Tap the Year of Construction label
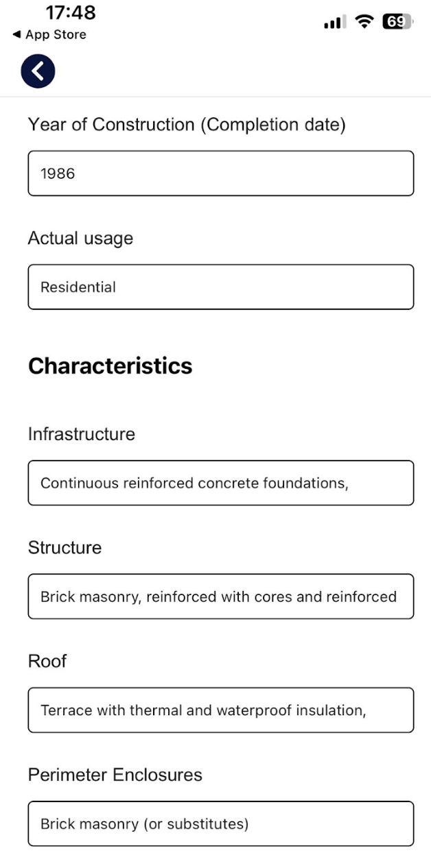 click(x=186, y=125)
